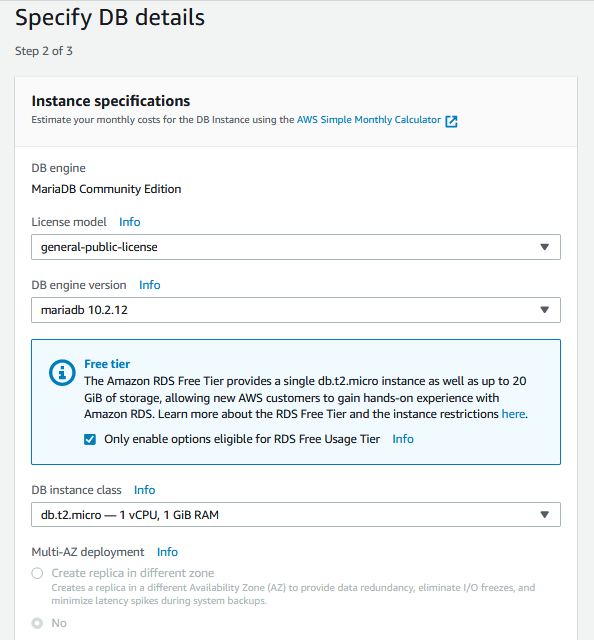Click Info link next to DB engine version
The image size is (594, 640).
(x=149, y=285)
